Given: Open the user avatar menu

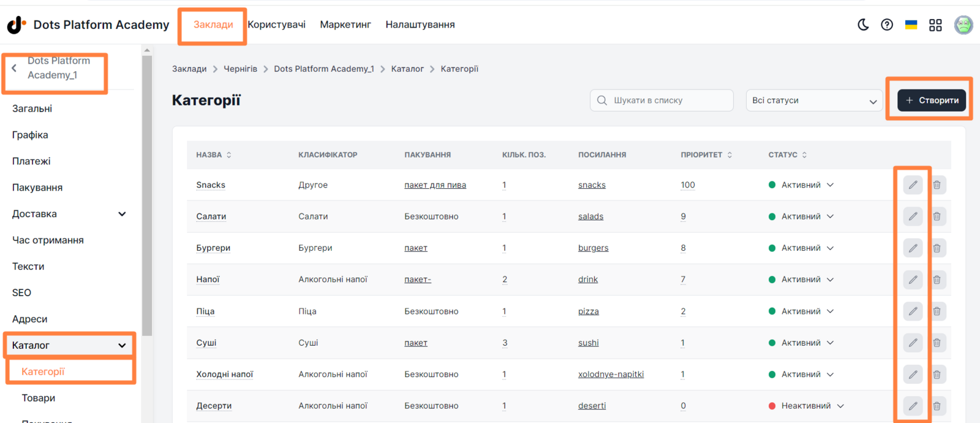Looking at the screenshot, I should point(963,25).
